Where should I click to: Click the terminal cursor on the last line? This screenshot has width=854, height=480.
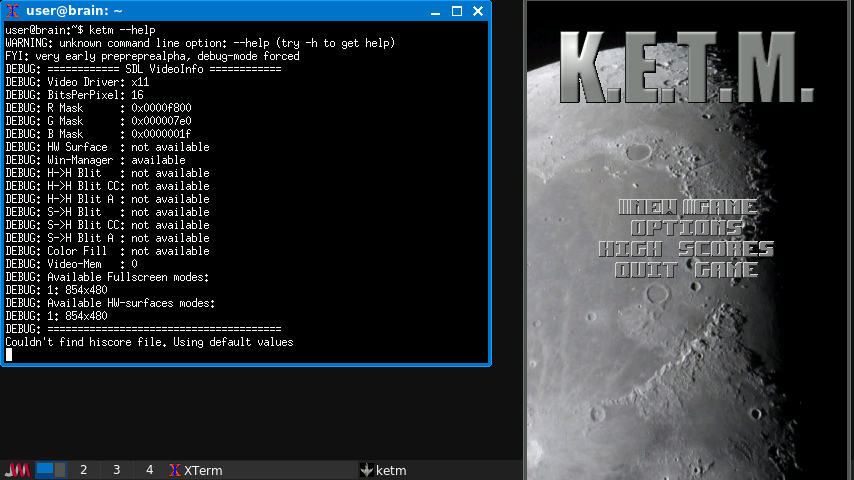click(9, 354)
